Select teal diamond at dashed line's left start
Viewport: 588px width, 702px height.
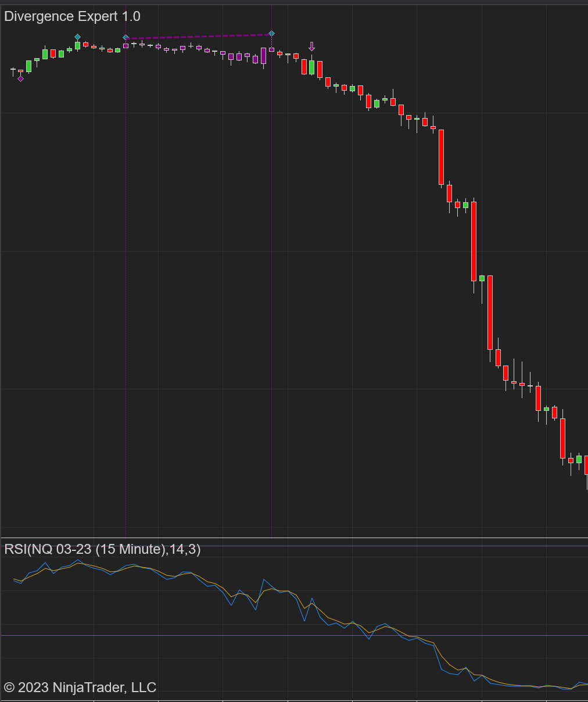[x=126, y=38]
